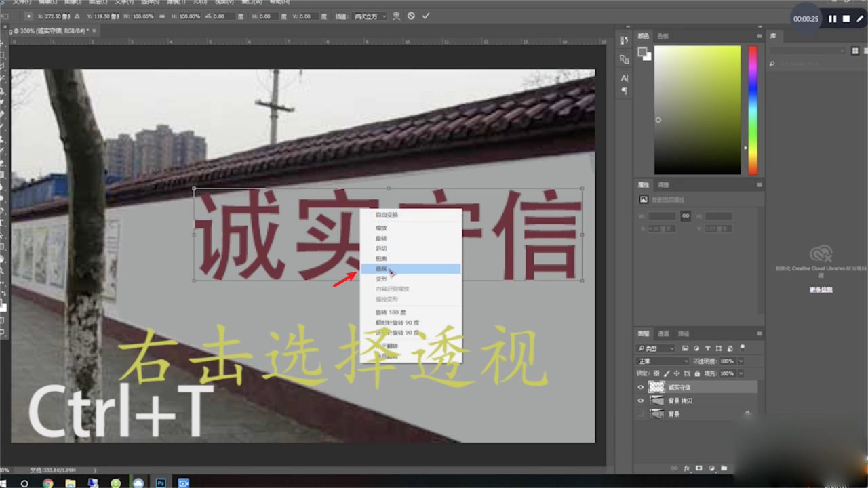Screen dimensions: 868x488
Task: Hide the 诚实守信 layer via eye icon
Action: (x=641, y=387)
